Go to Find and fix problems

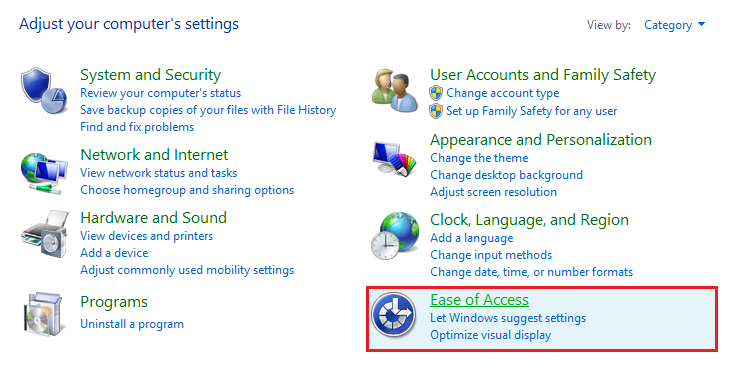coord(137,127)
